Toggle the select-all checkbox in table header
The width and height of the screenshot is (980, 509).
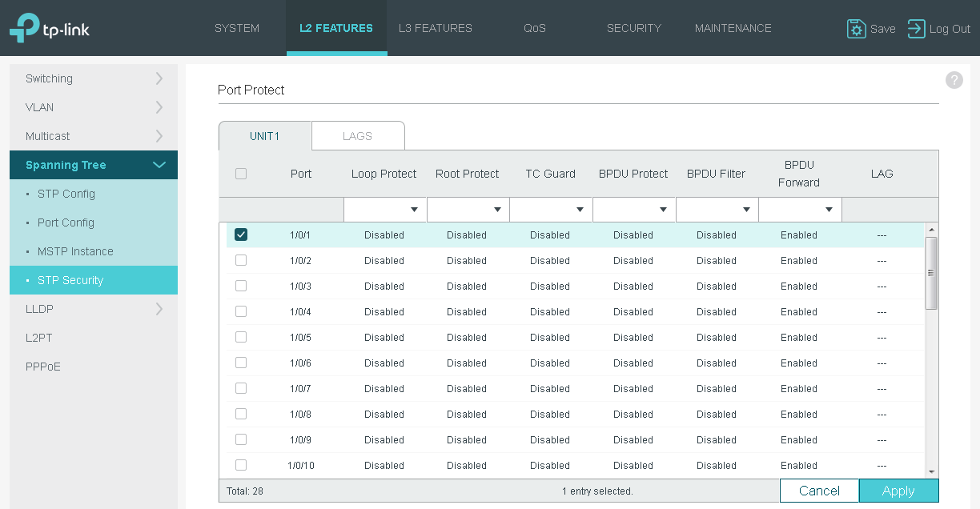pyautogui.click(x=241, y=174)
